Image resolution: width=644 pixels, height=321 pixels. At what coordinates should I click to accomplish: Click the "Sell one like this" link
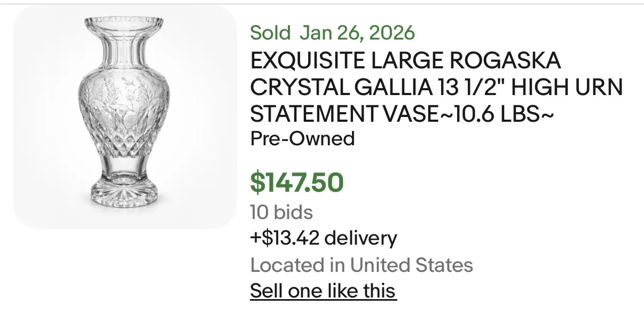pos(323,291)
